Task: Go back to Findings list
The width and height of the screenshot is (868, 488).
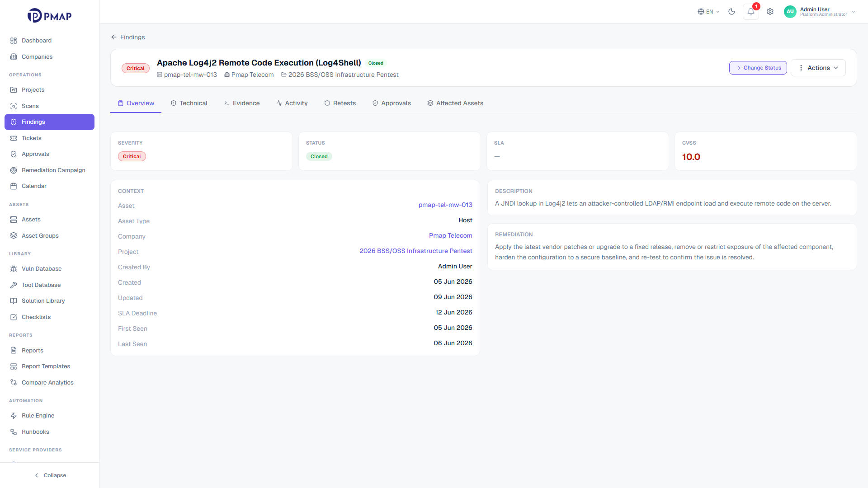Action: tap(128, 37)
